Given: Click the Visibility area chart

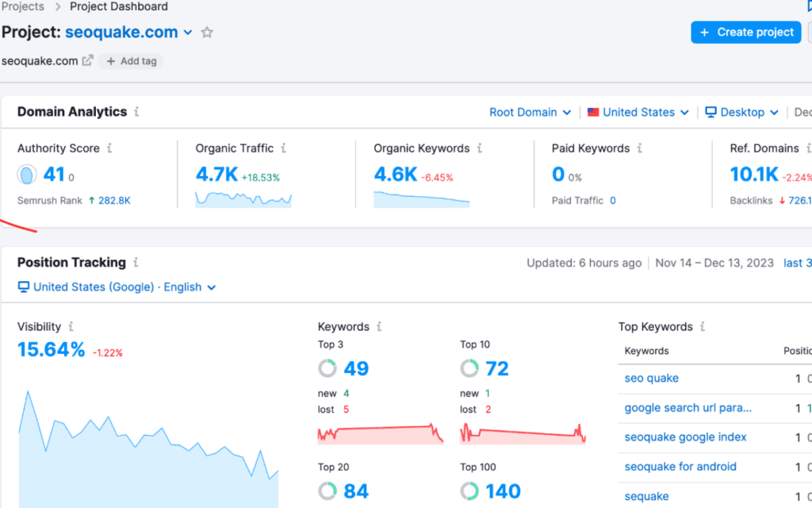Looking at the screenshot, I should click(148, 449).
